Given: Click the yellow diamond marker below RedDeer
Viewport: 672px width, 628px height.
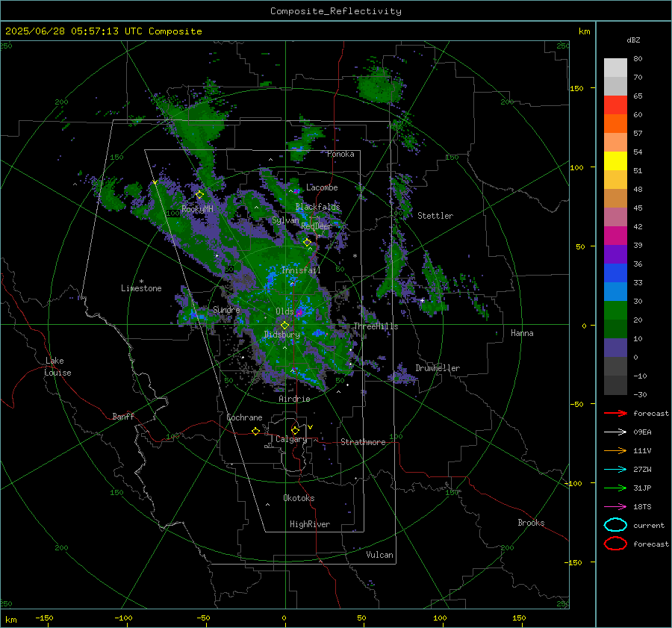Looking at the screenshot, I should tap(307, 243).
